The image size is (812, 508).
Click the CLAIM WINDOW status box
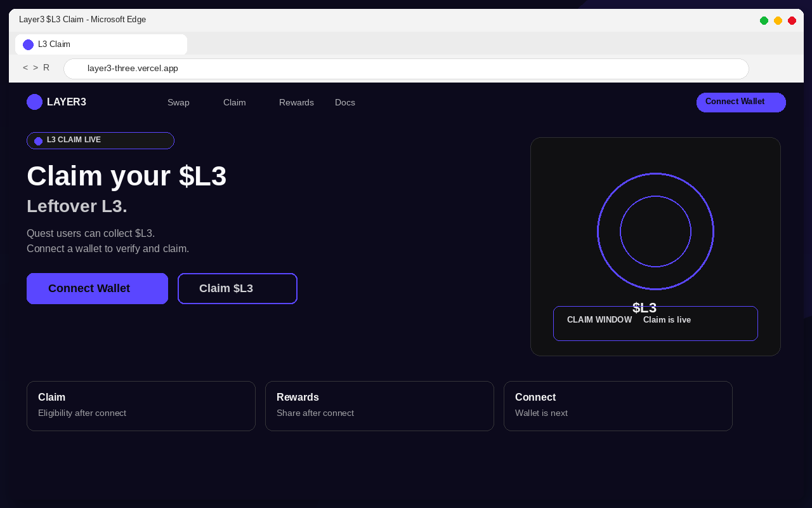(x=655, y=323)
